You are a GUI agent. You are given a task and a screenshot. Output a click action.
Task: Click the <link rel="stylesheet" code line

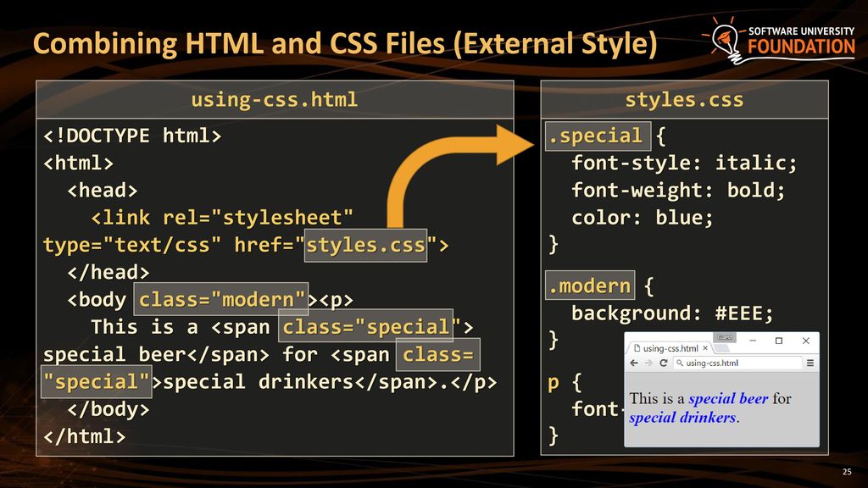pyautogui.click(x=222, y=218)
